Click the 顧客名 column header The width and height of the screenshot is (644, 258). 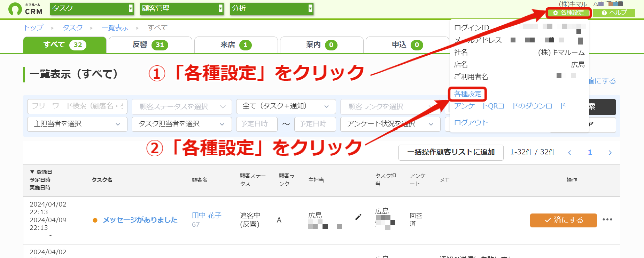tap(200, 180)
